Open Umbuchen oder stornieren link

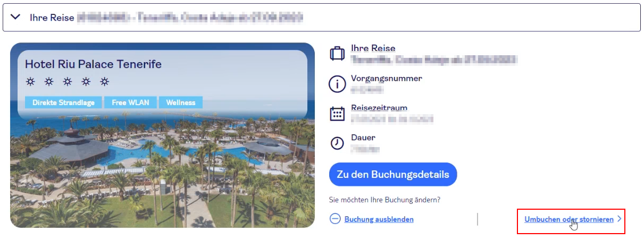point(569,219)
